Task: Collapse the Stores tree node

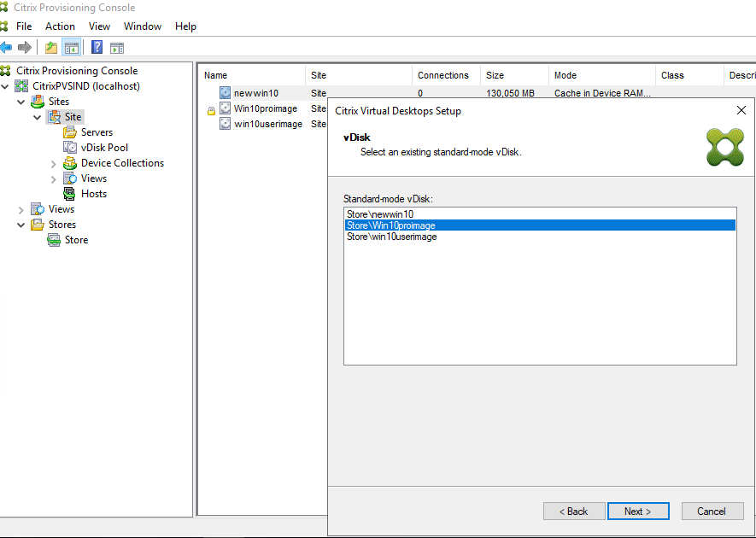Action: (21, 225)
